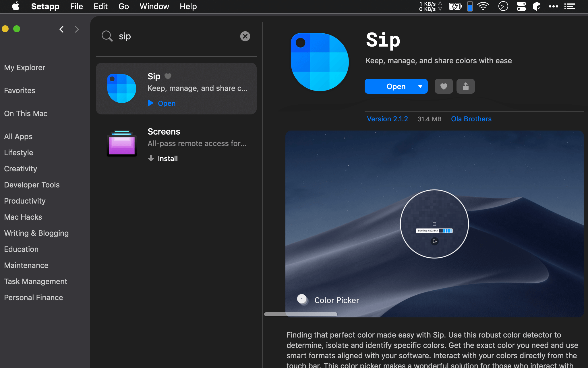588x368 pixels.
Task: Clear the sip search text
Action: (245, 36)
